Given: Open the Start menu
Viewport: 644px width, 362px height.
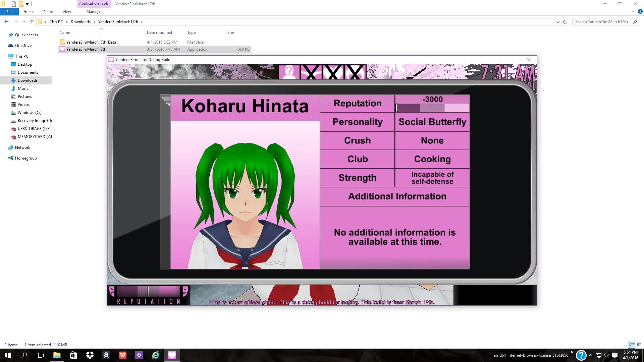Looking at the screenshot, I should 8,355.
